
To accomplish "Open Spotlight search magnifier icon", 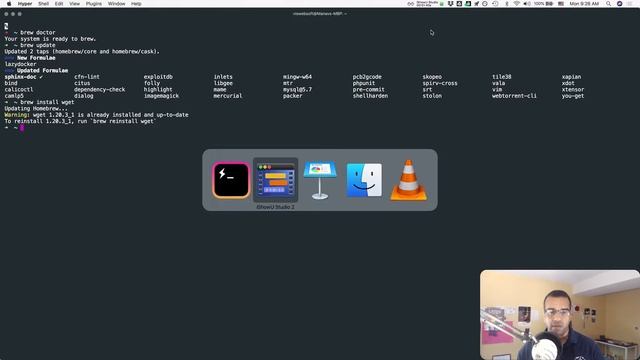I will pos(609,4).
